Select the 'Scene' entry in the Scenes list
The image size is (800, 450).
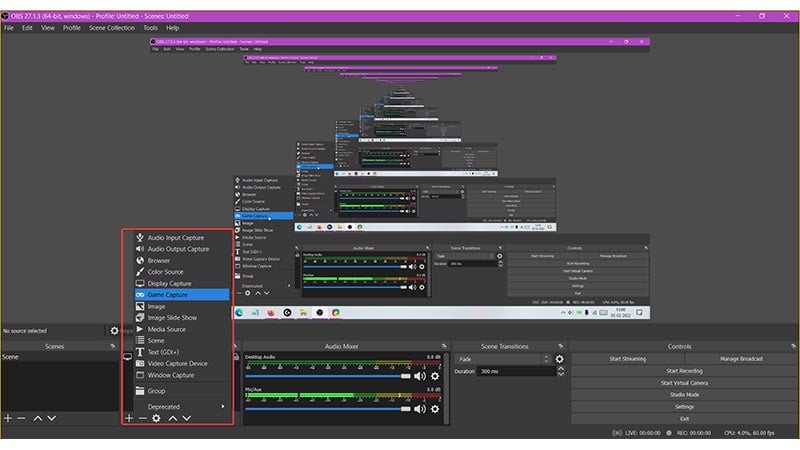pyautogui.click(x=60, y=357)
